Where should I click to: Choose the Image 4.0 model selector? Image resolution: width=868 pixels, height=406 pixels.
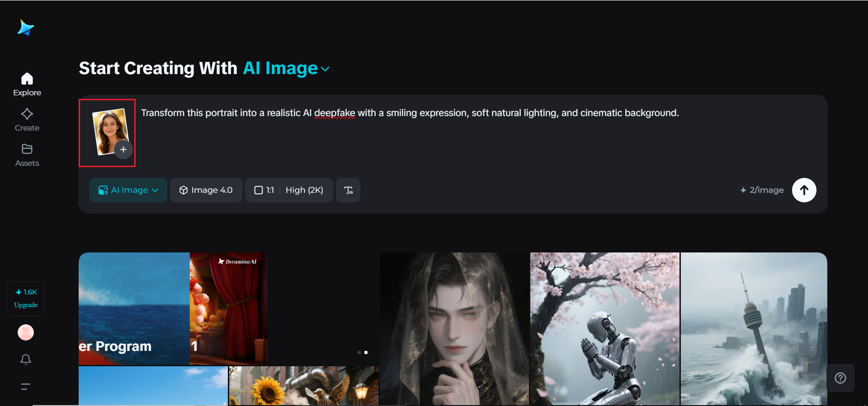coord(206,190)
